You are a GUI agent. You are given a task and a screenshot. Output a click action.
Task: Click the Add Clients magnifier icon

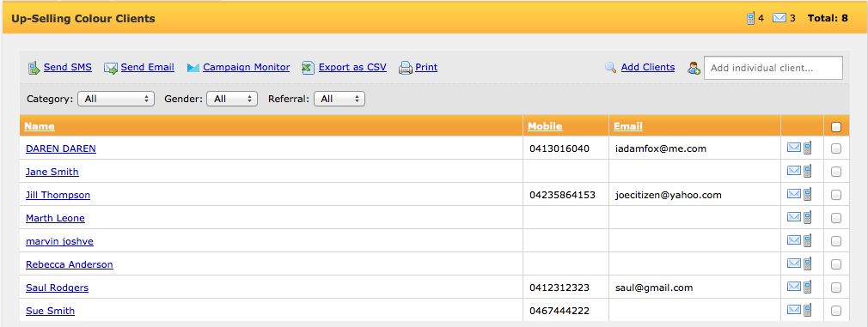(x=610, y=68)
